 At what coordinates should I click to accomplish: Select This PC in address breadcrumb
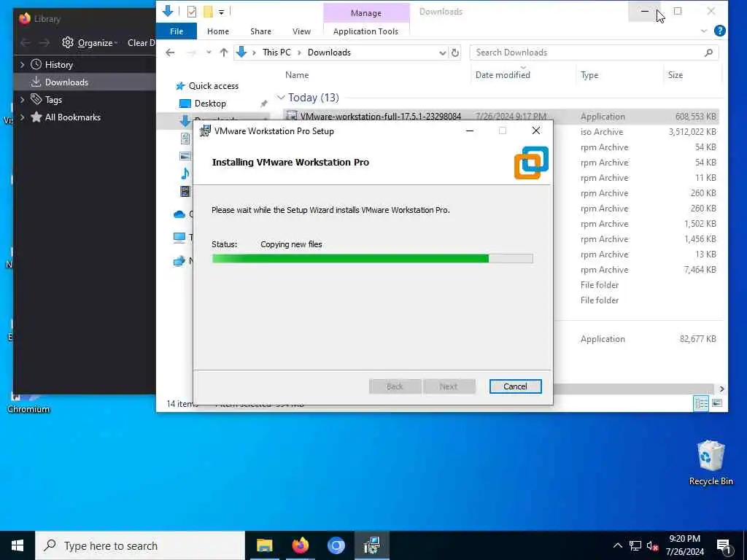click(276, 52)
